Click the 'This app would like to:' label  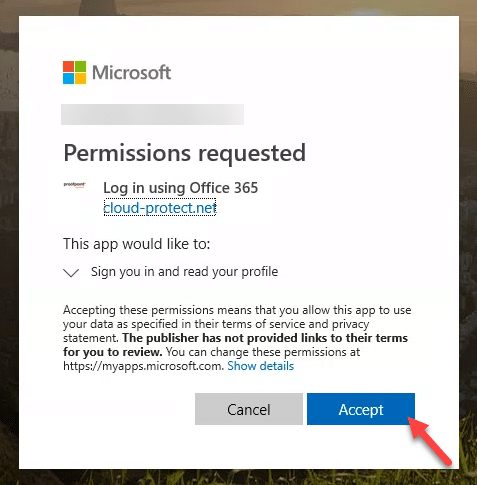(137, 244)
